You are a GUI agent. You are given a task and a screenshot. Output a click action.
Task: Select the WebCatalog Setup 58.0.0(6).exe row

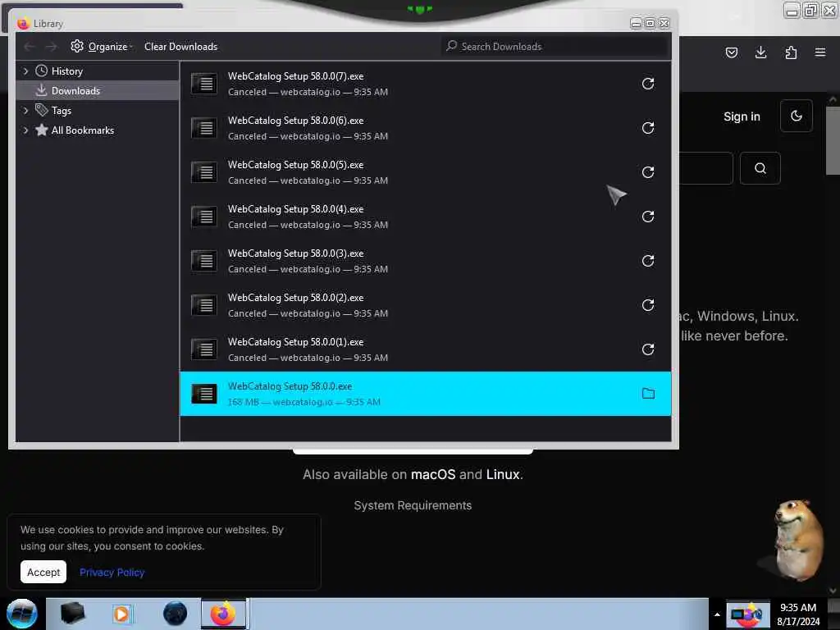pos(426,128)
